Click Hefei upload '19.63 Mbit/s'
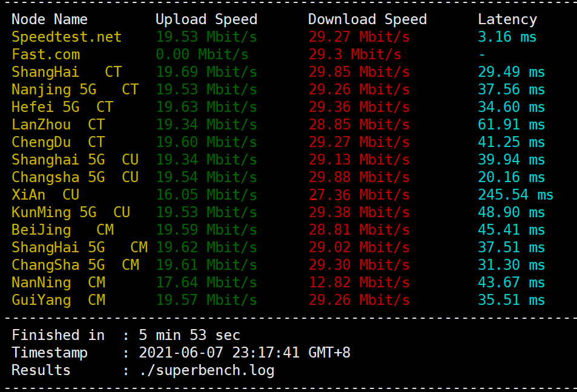Image resolution: width=577 pixels, height=392 pixels. click(206, 107)
